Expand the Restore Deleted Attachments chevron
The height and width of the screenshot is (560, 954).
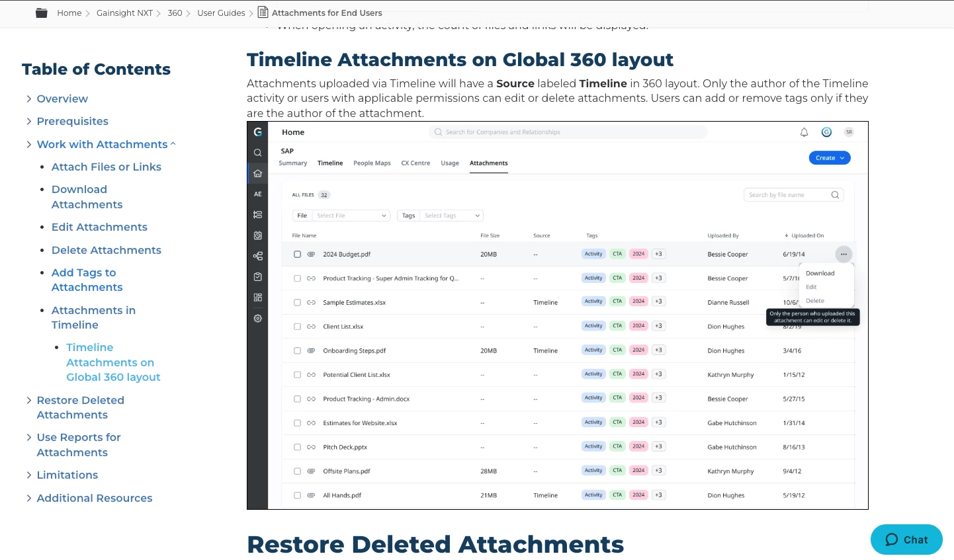coord(28,400)
